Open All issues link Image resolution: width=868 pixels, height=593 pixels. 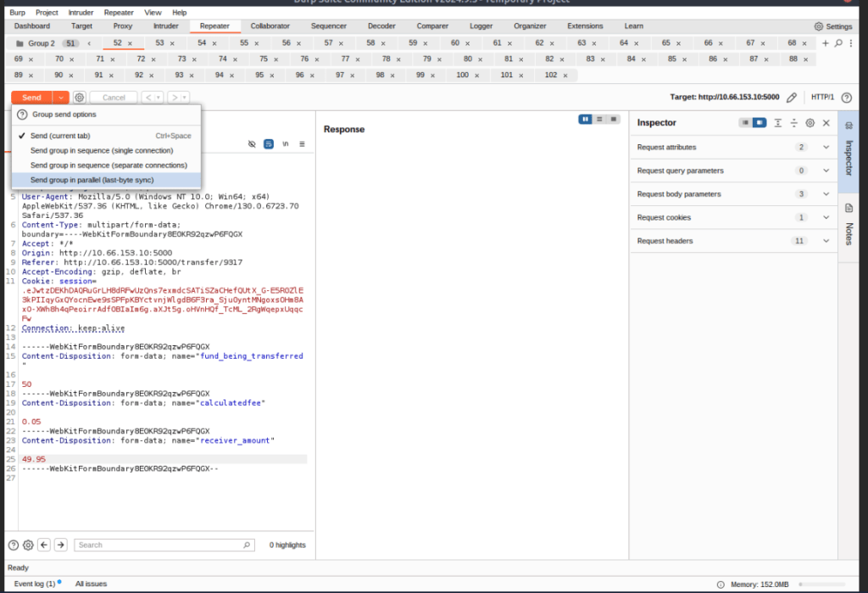tap(91, 585)
